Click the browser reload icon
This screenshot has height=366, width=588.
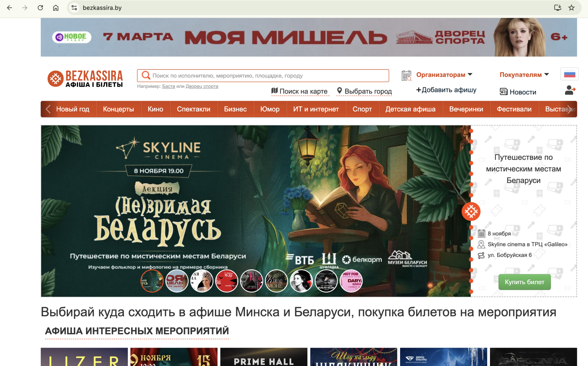(x=40, y=8)
